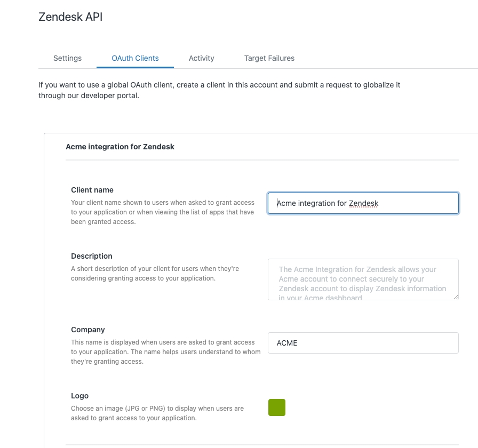Click the green logo image square

click(277, 407)
